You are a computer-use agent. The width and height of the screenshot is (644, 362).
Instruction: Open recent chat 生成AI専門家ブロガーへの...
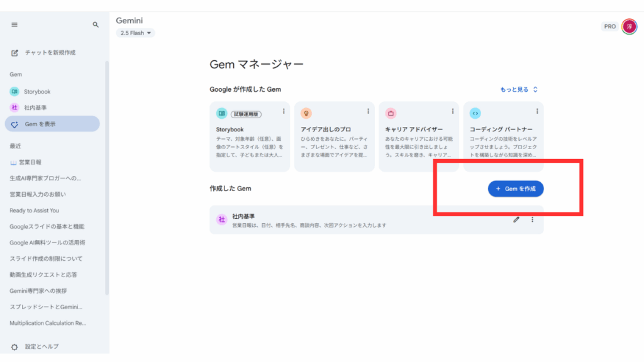tap(45, 178)
